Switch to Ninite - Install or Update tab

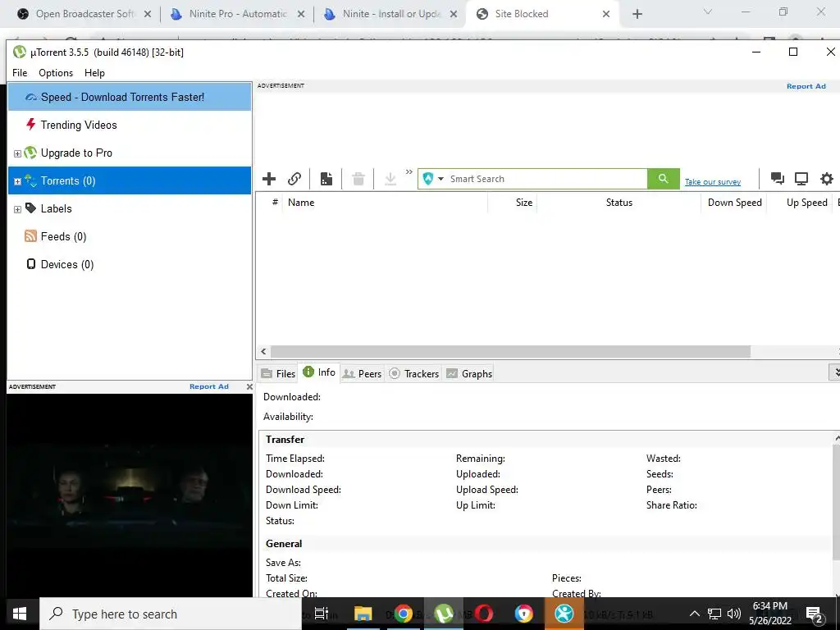[391, 14]
